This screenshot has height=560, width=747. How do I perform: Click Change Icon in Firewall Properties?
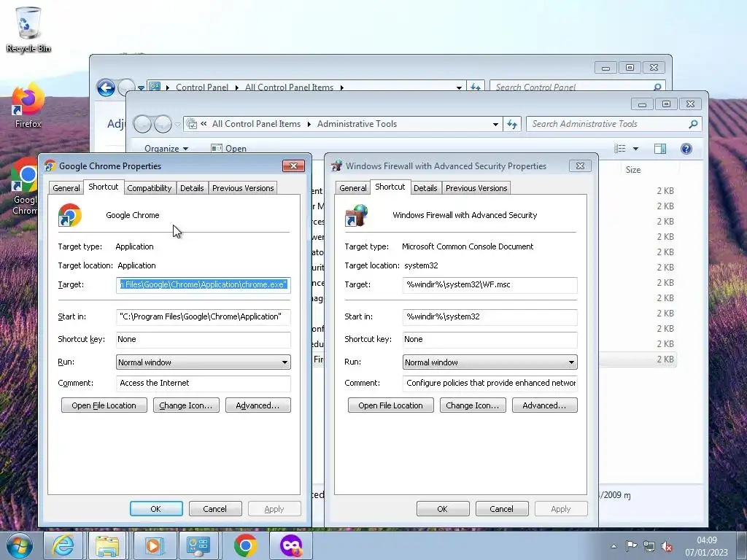(x=473, y=405)
